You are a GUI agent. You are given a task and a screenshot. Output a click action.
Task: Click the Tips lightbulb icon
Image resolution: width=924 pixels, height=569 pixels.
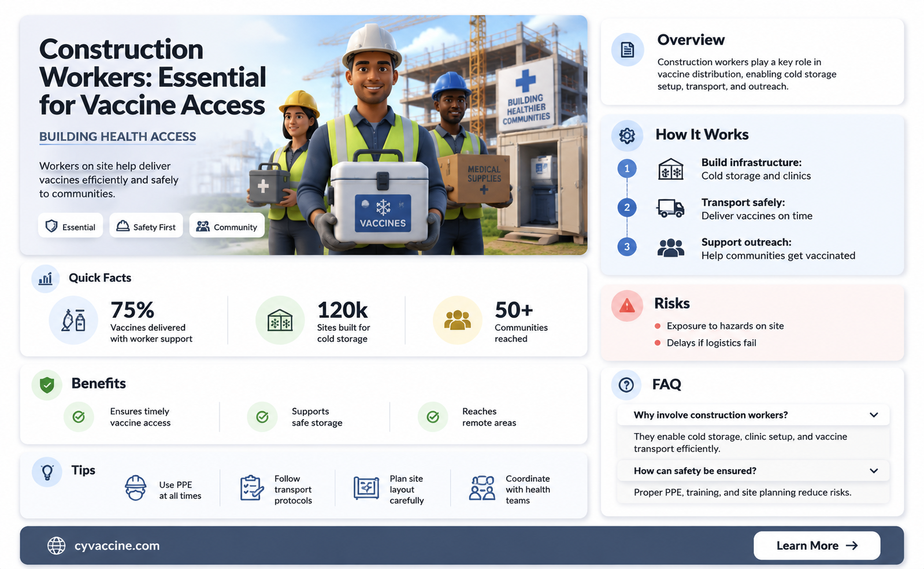coord(47,472)
